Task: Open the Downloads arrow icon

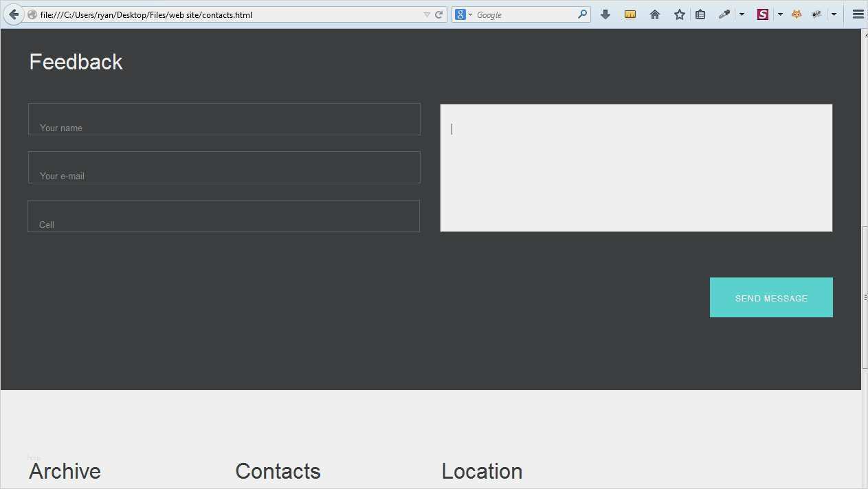Action: click(605, 14)
